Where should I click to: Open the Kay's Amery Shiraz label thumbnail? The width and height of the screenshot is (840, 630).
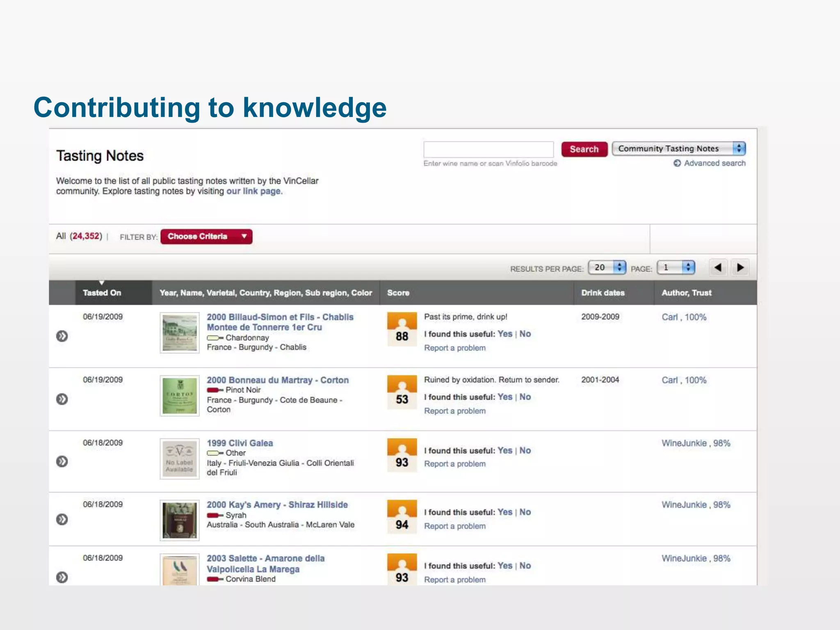180,520
